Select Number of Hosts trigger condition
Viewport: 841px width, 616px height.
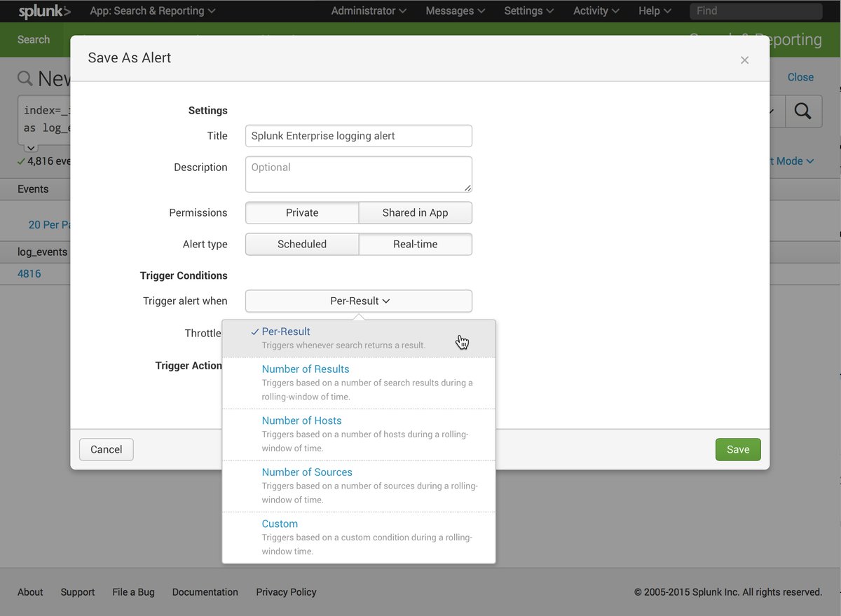(x=301, y=420)
